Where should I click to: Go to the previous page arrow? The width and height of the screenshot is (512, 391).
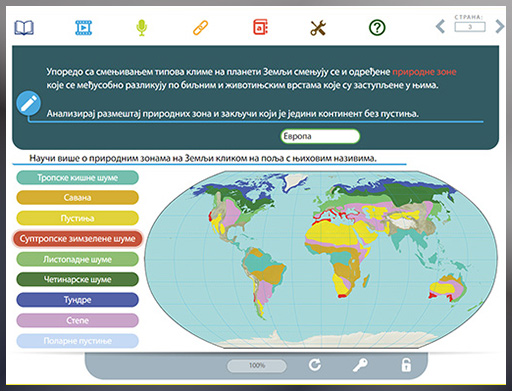click(440, 26)
